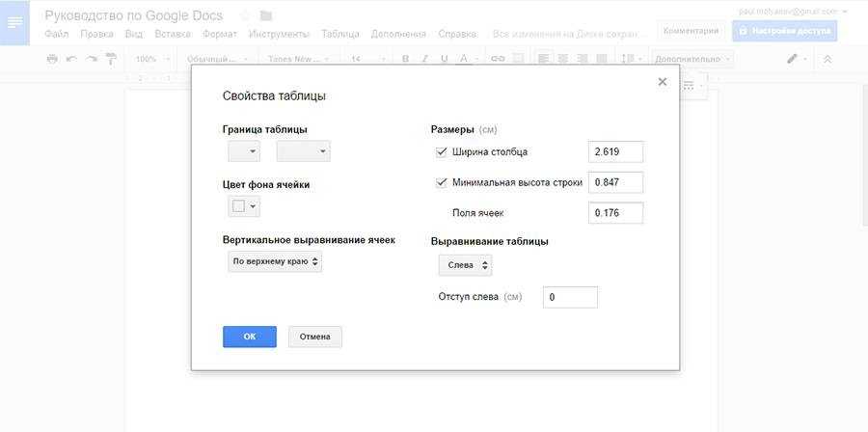This screenshot has width=868, height=432.
Task: Toggle Bold formatting icon
Action: (405, 59)
